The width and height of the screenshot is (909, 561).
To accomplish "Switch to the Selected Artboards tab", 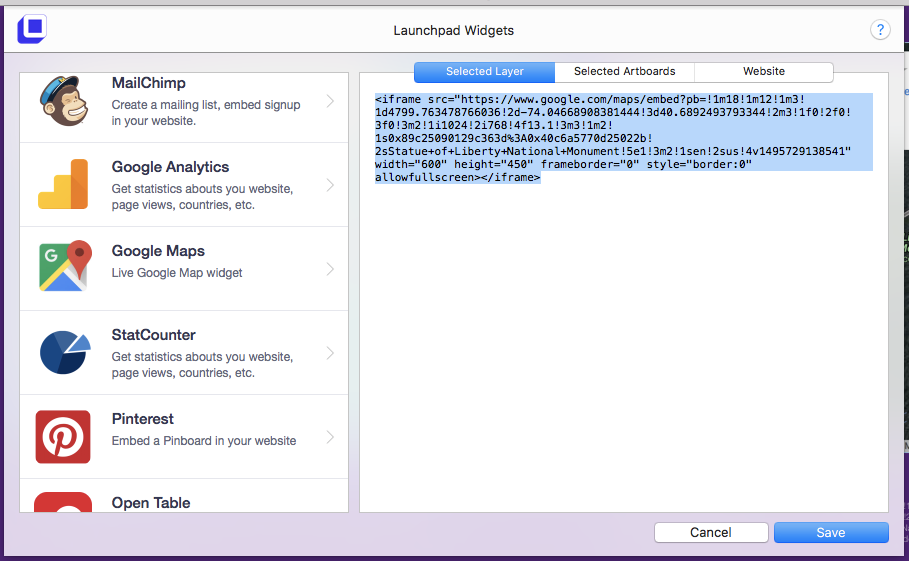I will [x=624, y=72].
